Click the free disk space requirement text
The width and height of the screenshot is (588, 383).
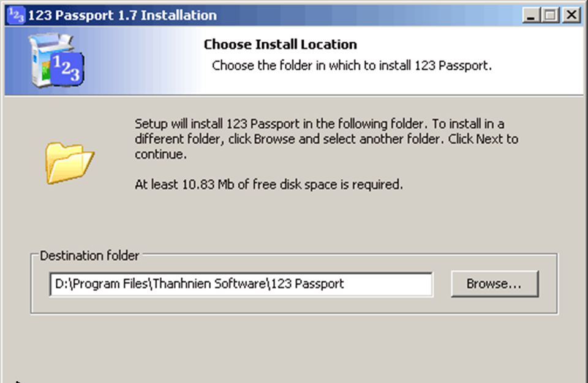pos(269,184)
